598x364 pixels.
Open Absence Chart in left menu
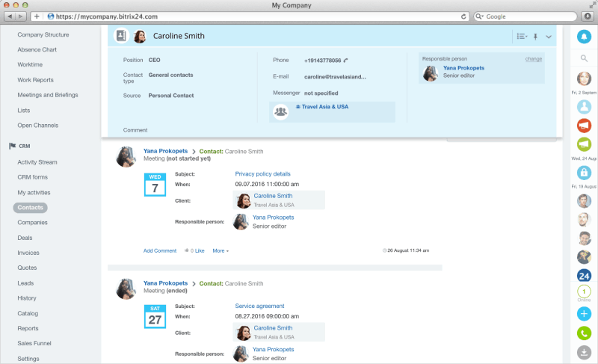37,49
